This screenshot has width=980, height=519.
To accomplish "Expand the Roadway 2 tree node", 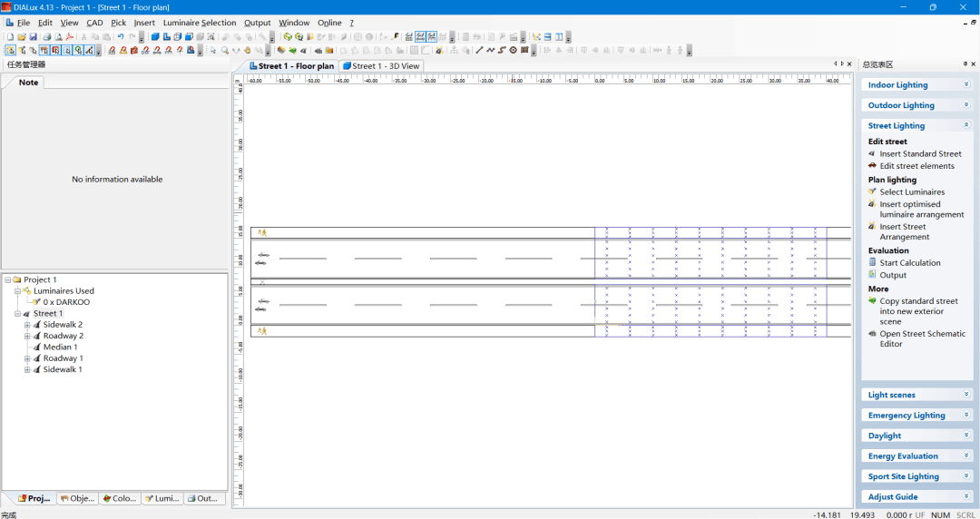I will pos(27,336).
